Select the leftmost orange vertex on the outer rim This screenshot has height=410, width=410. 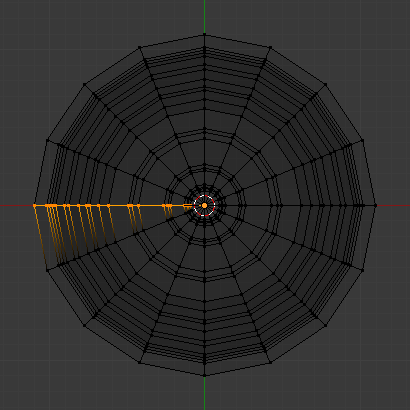click(x=34, y=206)
